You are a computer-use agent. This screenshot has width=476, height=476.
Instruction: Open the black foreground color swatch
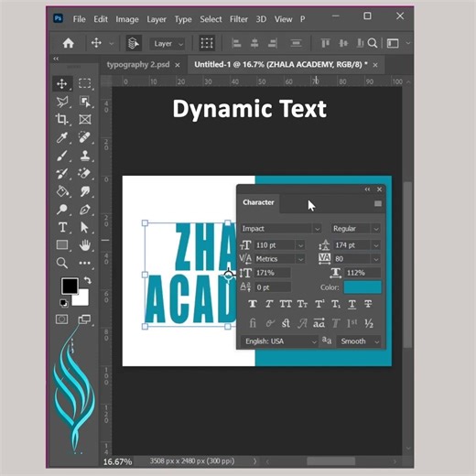click(70, 286)
